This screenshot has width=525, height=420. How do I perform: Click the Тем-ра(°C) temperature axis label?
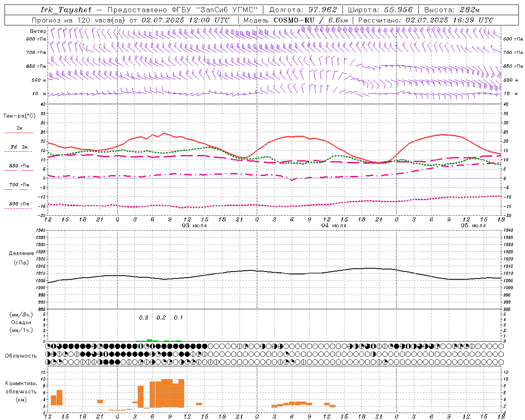(x=19, y=116)
